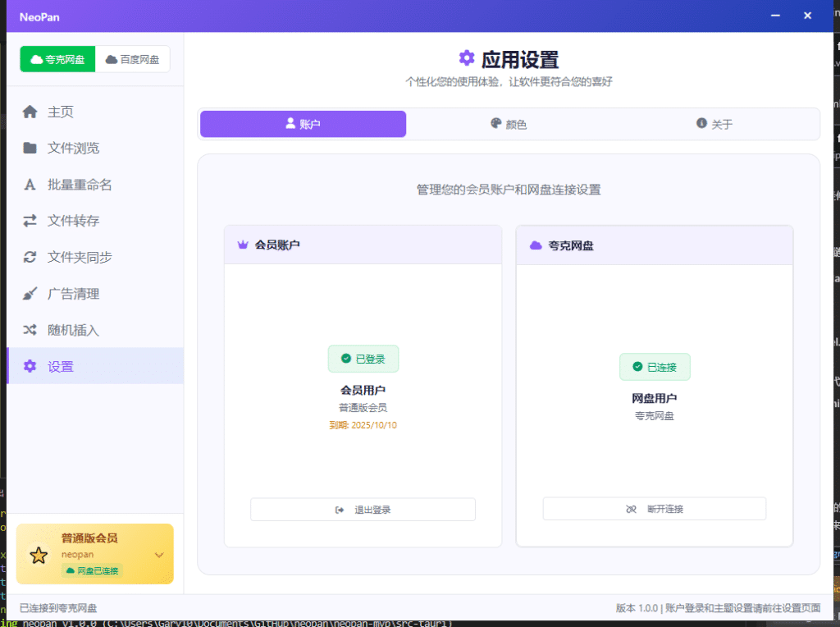Go to 主页 in sidebar
840x627 pixels.
tap(95, 112)
